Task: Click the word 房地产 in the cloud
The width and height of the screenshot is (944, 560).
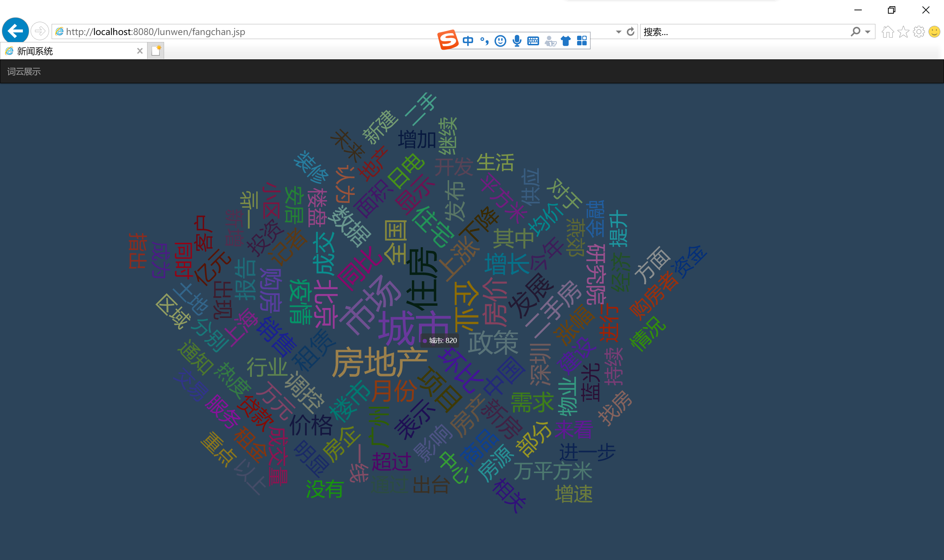Action: click(x=379, y=363)
